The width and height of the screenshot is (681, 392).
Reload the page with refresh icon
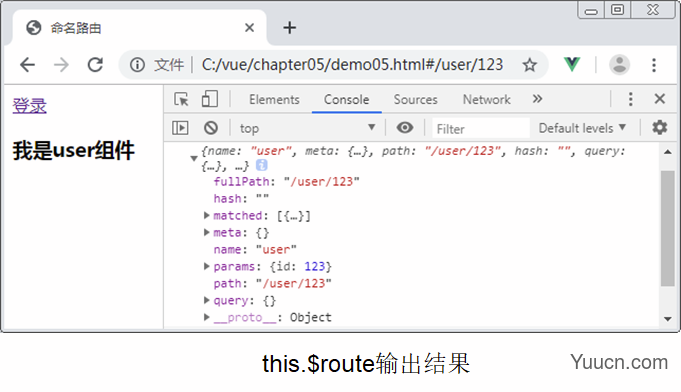pos(95,65)
